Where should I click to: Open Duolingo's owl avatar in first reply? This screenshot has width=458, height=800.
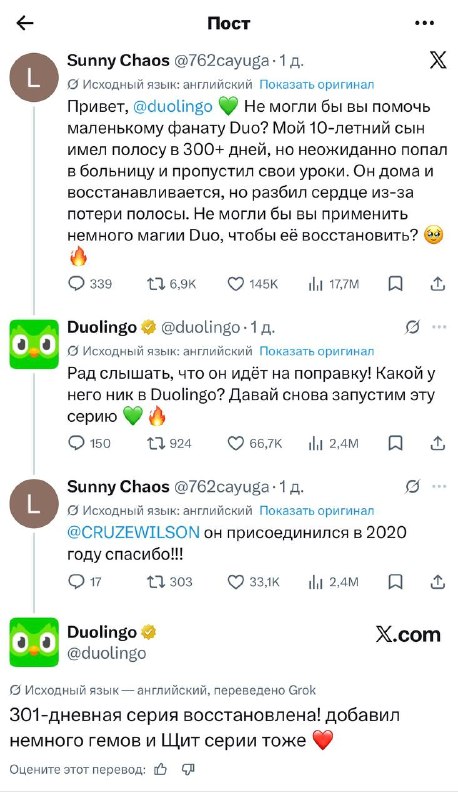[x=34, y=344]
